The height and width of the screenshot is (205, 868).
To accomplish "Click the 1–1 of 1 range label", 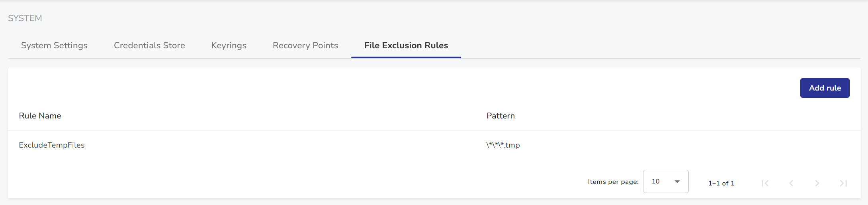I will point(721,183).
